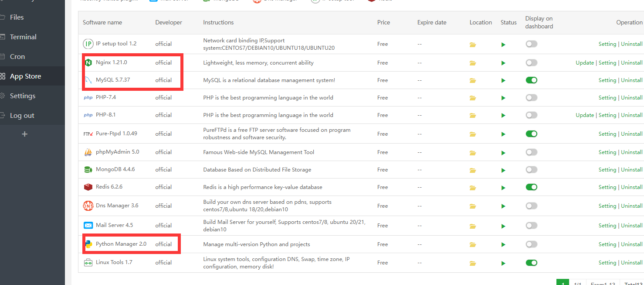Screen dimensions: 644x285
Task: Enable dashboard display for phpMyAdmin
Action: tap(531, 152)
